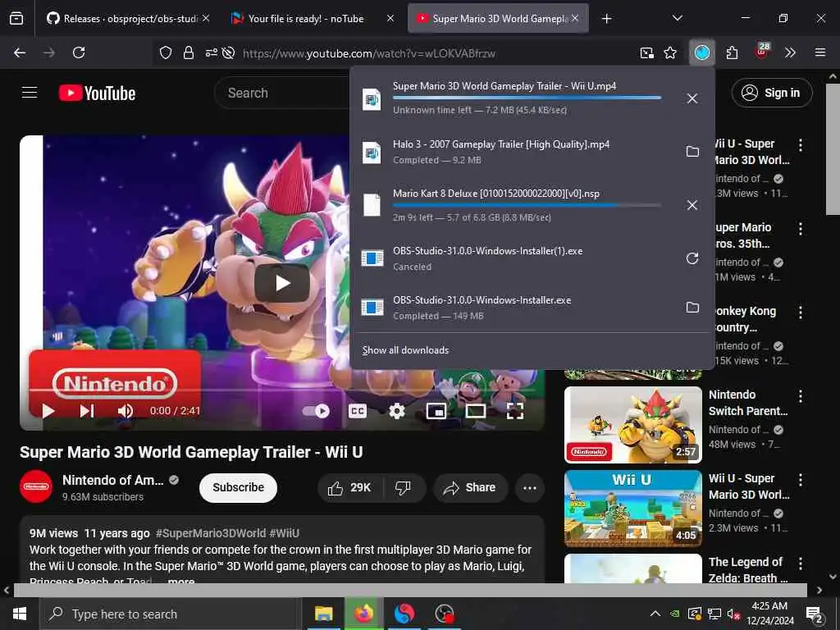
Task: Show hidden system tray icons
Action: [x=655, y=614]
